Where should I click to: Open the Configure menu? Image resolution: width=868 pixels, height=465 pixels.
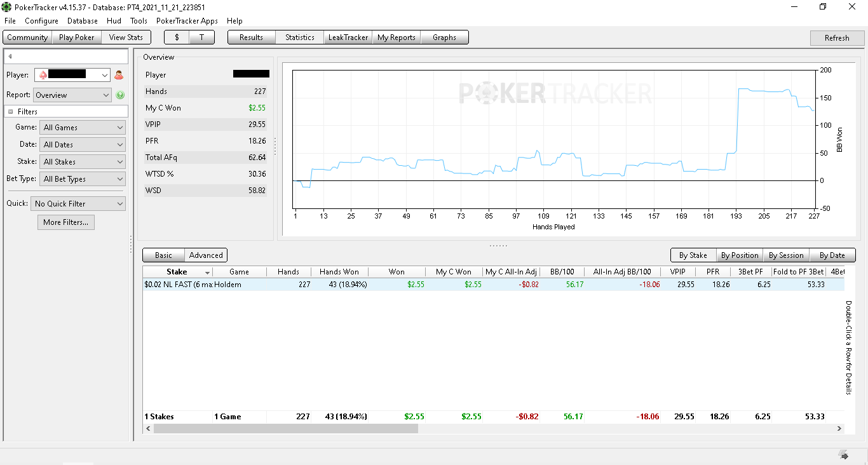click(41, 21)
